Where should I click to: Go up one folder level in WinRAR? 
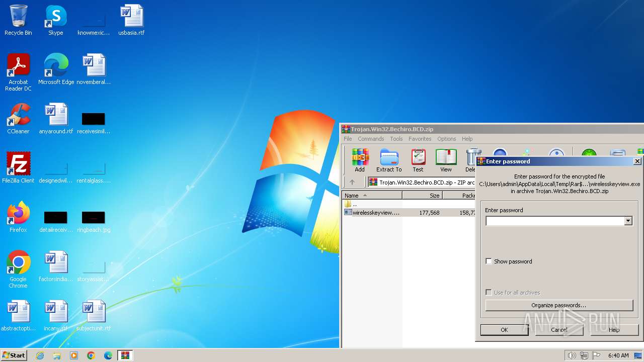click(x=352, y=182)
